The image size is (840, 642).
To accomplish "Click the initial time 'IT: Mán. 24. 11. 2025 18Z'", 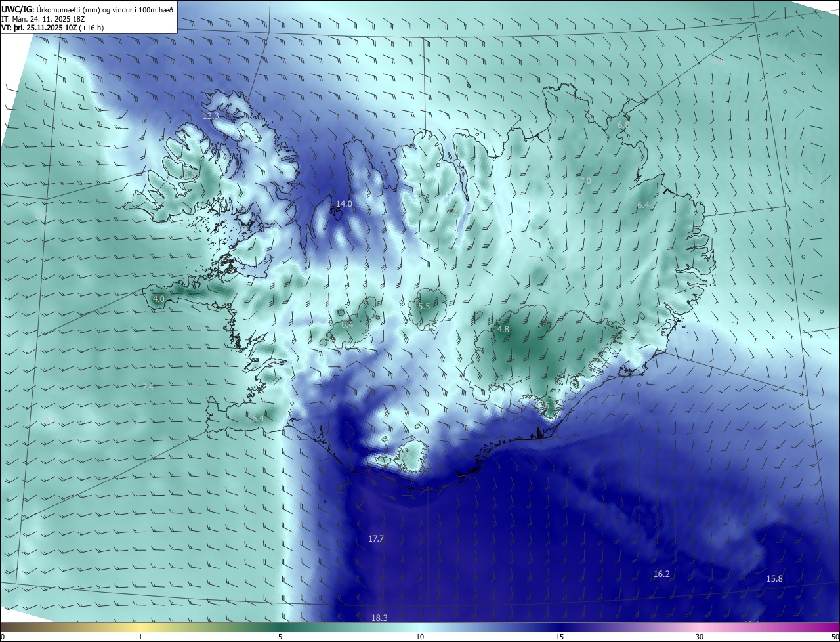I will coord(44,19).
